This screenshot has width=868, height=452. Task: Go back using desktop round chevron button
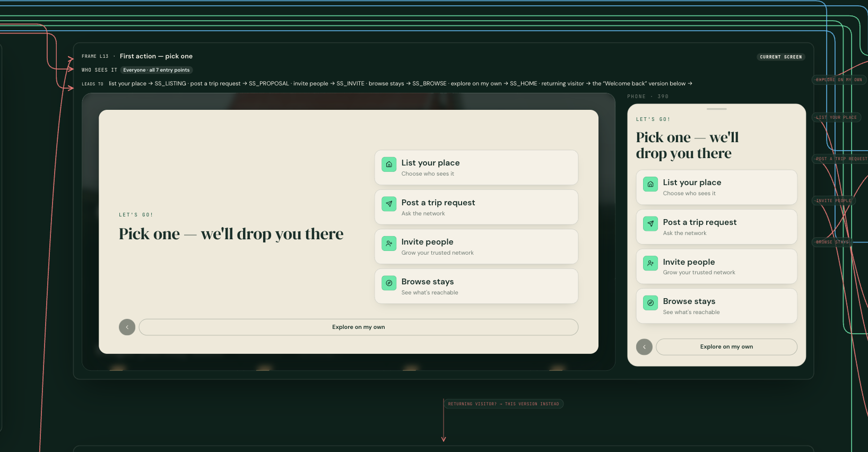click(127, 327)
